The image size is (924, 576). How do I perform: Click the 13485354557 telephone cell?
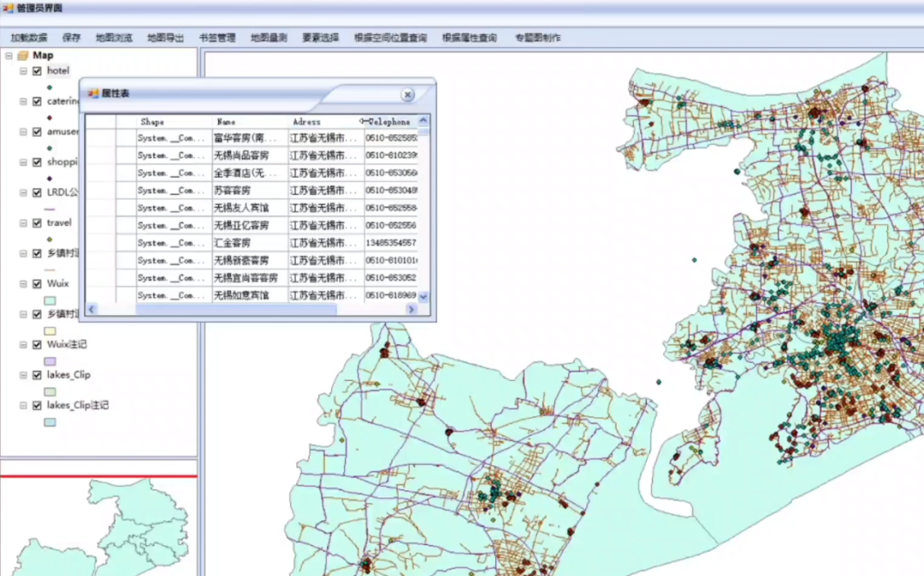pos(391,243)
